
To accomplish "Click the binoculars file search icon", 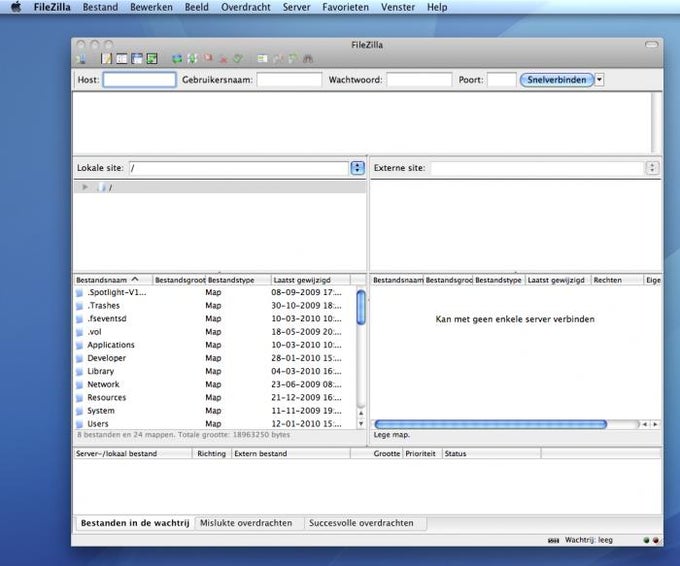I will click(308, 59).
